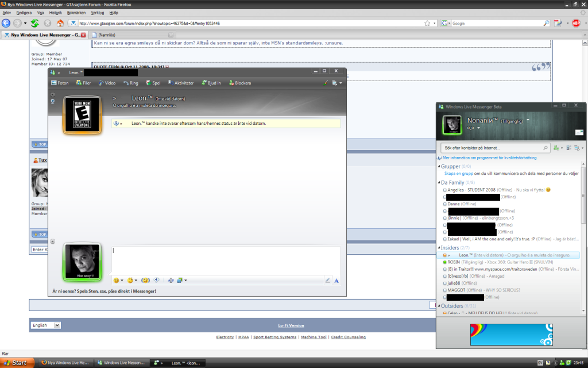The width and height of the screenshot is (588, 368).
Task: Bookmark this page with the star icon
Action: 427,23
